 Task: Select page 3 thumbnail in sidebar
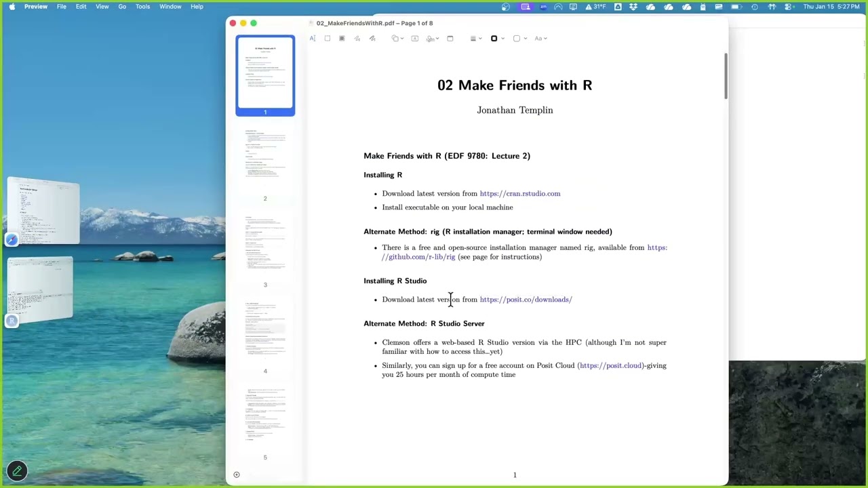point(265,245)
